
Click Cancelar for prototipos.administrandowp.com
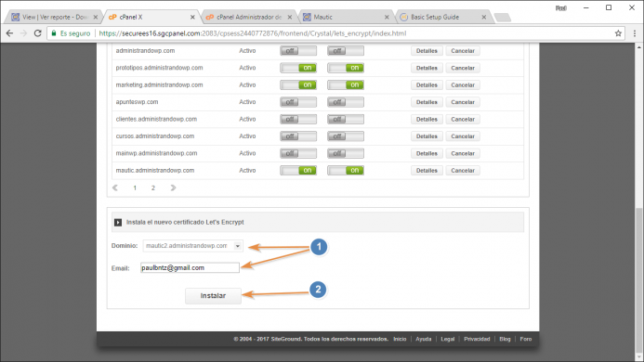tap(463, 68)
